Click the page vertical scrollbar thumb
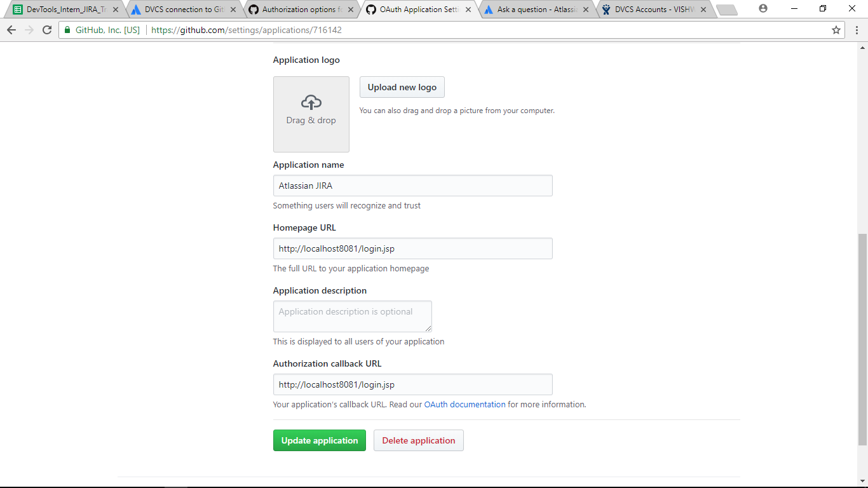The width and height of the screenshot is (868, 488). pyautogui.click(x=862, y=340)
